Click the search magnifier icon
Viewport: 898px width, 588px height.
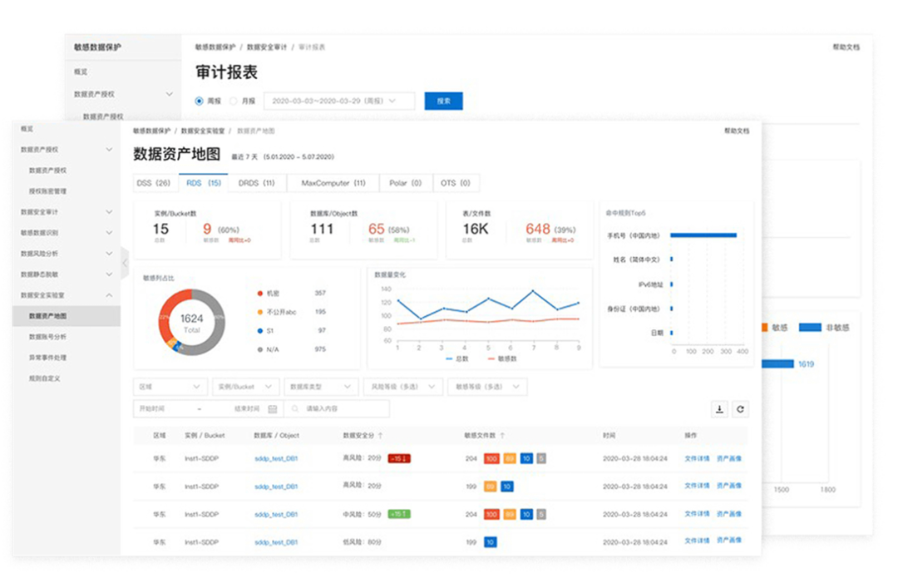point(295,408)
